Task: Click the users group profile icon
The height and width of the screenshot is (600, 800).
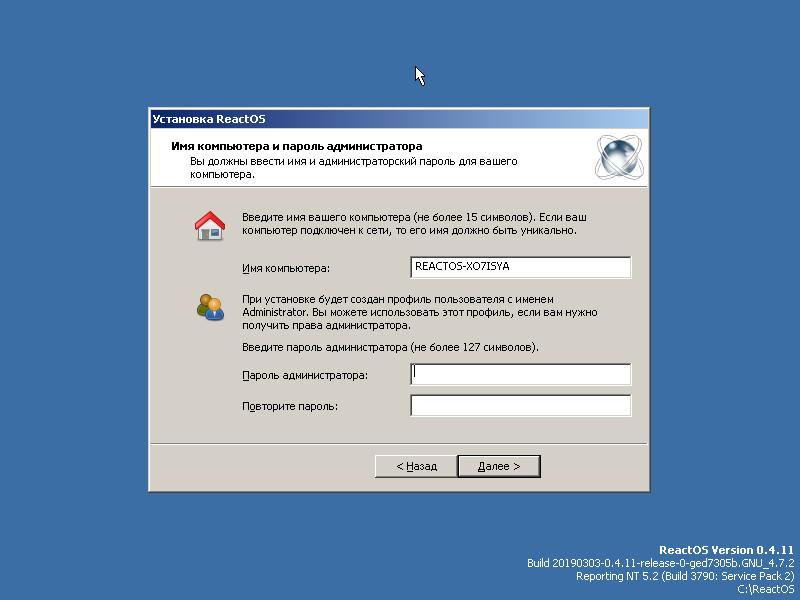Action: [210, 307]
